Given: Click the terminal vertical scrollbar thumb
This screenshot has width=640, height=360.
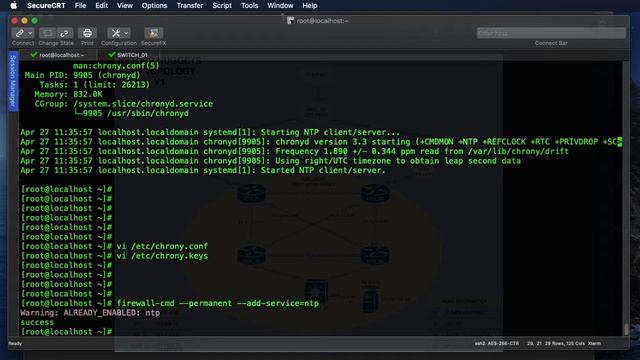Looking at the screenshot, I should point(626,329).
